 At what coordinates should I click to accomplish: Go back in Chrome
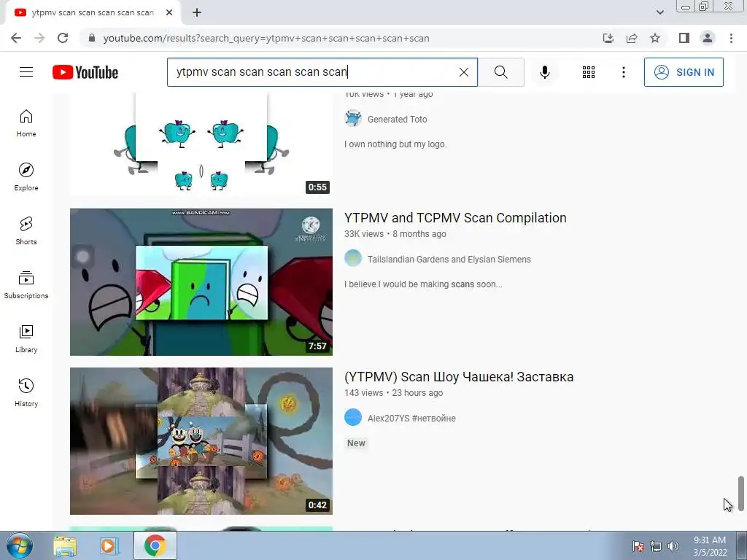pos(16,38)
